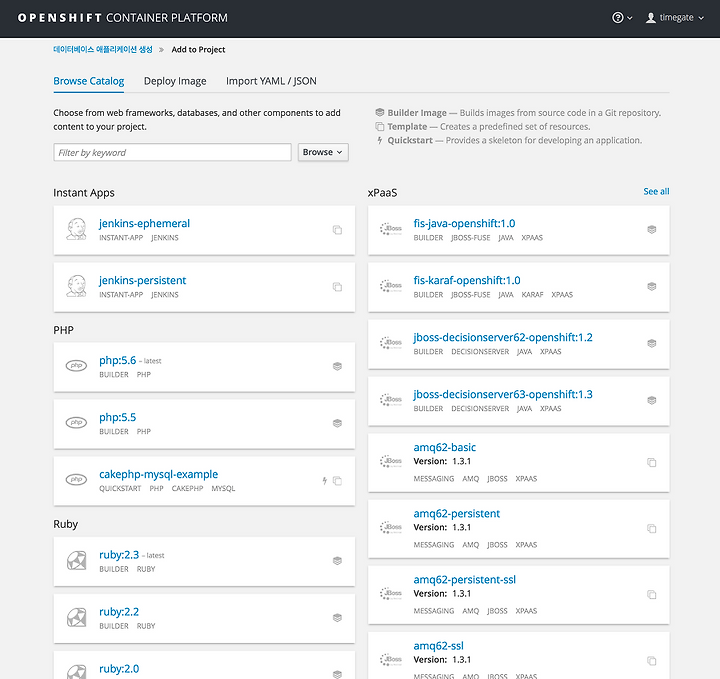
Task: Click the builder image icon on php:5.6 card
Action: click(338, 366)
